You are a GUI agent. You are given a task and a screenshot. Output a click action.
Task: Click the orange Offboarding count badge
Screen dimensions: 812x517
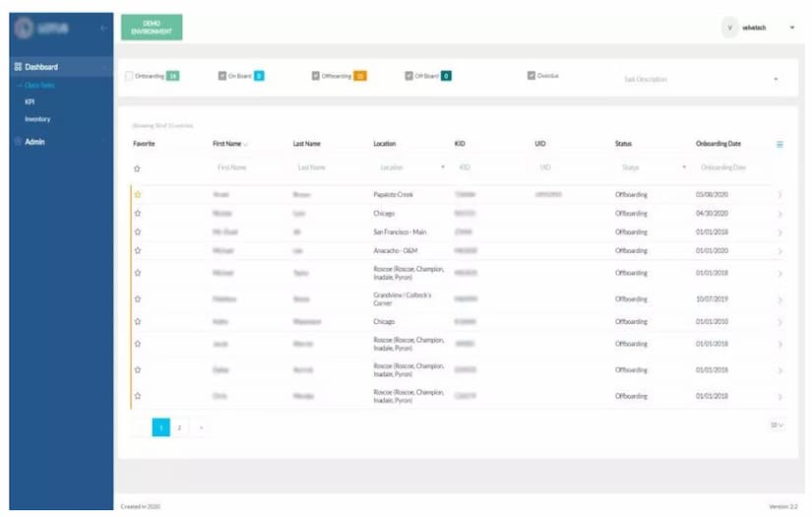pyautogui.click(x=360, y=76)
